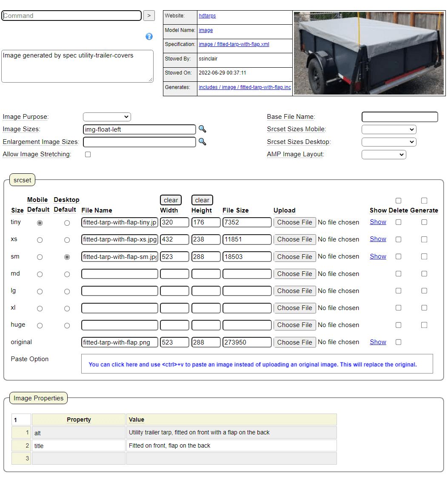
Task: Open the Image Purpose dropdown
Action: click(107, 117)
